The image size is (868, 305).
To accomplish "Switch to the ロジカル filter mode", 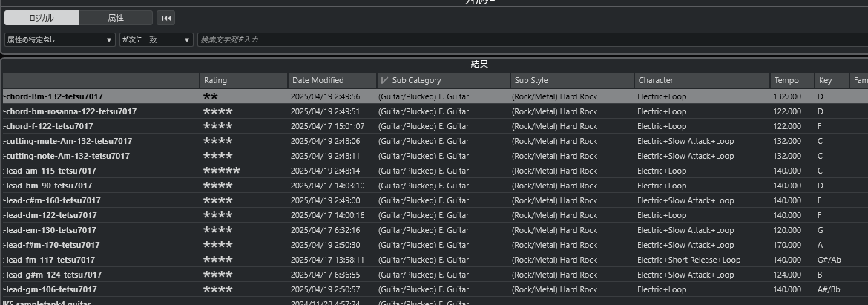I will [41, 18].
